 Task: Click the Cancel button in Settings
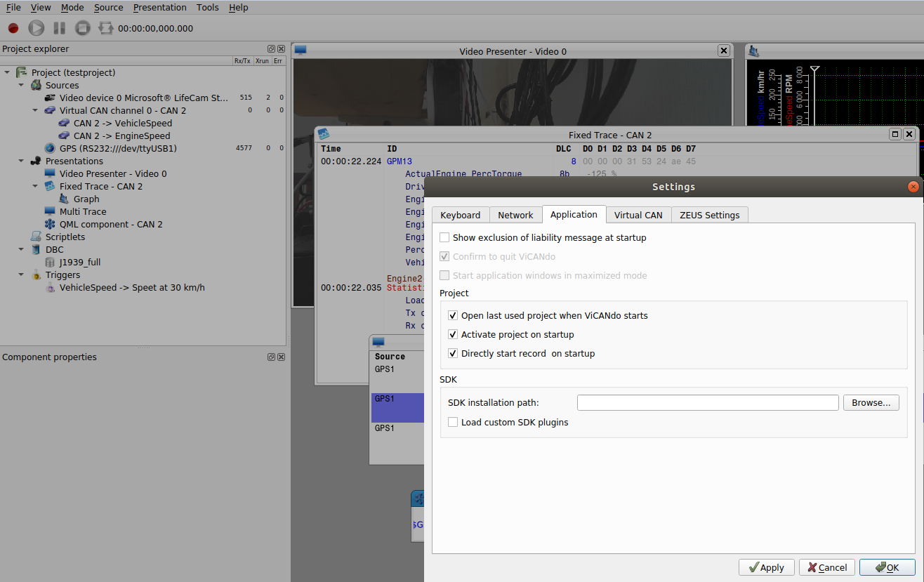tap(826, 567)
